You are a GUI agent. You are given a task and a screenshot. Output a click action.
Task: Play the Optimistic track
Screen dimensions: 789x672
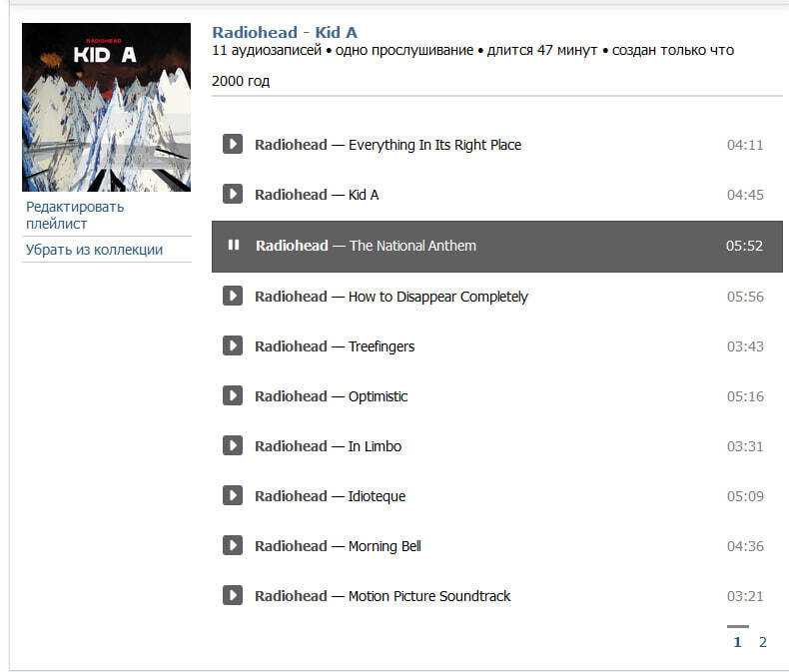click(233, 395)
